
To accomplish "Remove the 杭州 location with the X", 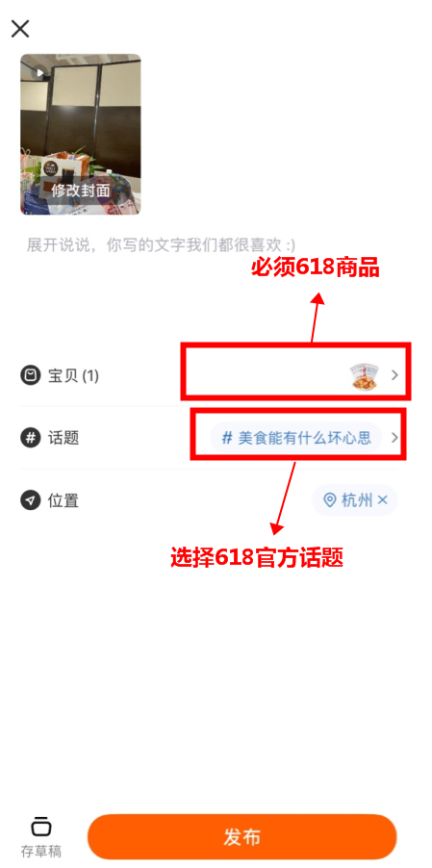I will [382, 500].
